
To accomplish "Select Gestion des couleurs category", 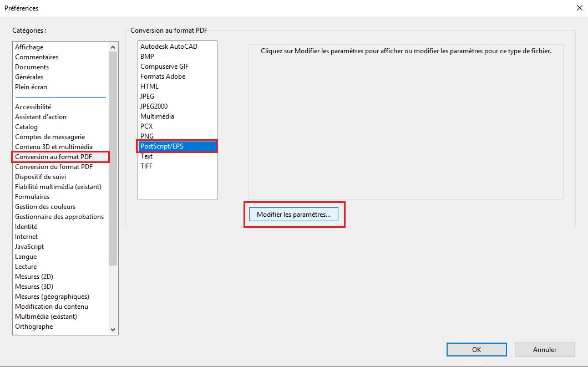I will click(x=45, y=207).
